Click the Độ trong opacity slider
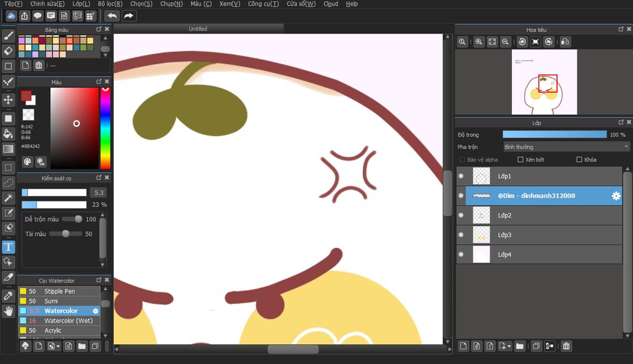Screen dimensions: 633x364 554,135
